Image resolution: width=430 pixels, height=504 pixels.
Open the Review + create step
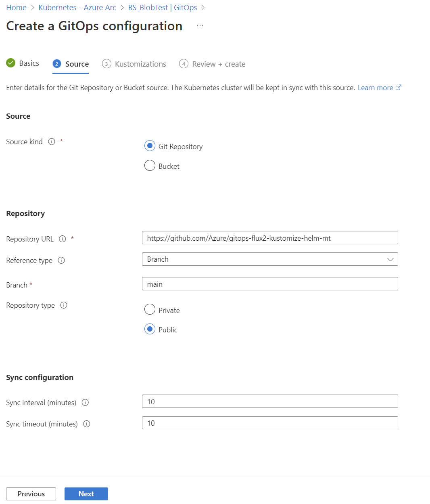212,64
